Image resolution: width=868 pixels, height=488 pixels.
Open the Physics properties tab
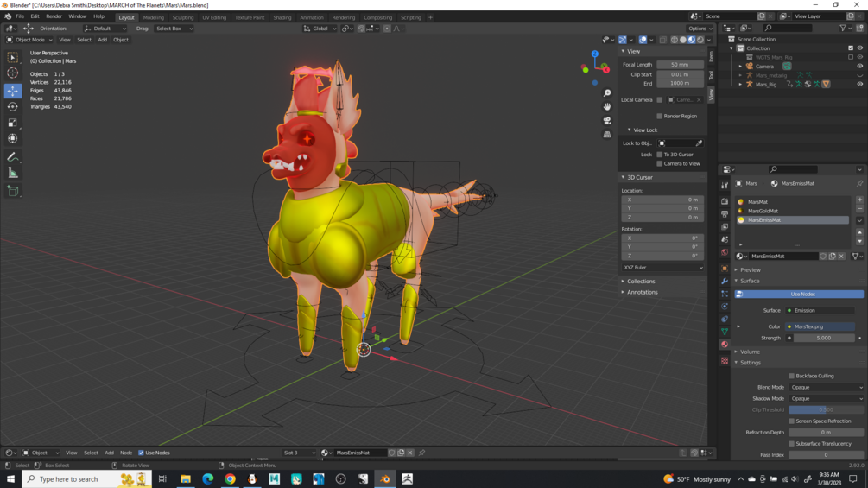[x=725, y=307]
